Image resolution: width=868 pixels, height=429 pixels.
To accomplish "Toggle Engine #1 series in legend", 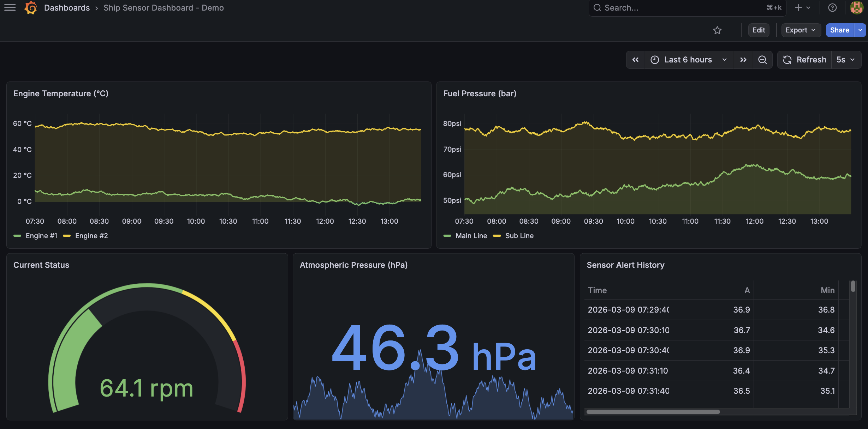I will [x=41, y=236].
